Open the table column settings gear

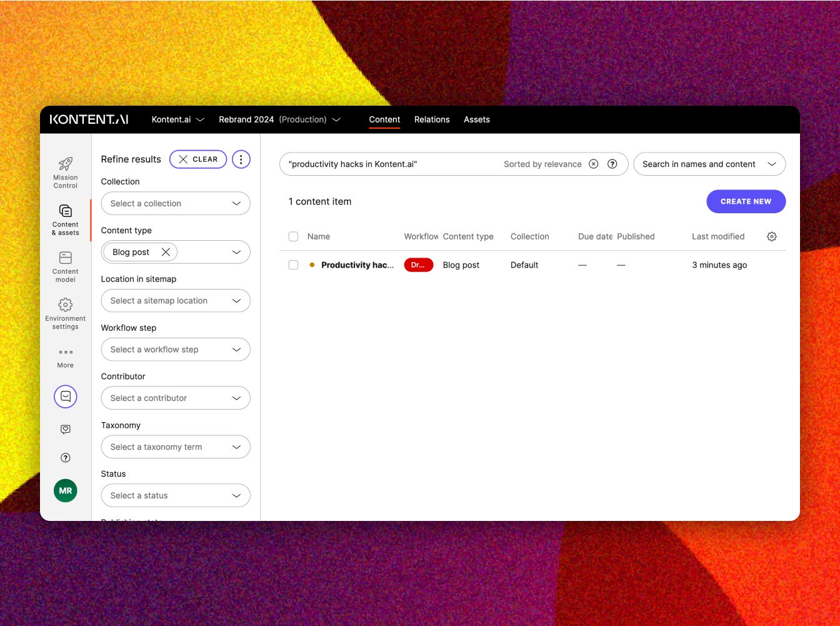[772, 236]
